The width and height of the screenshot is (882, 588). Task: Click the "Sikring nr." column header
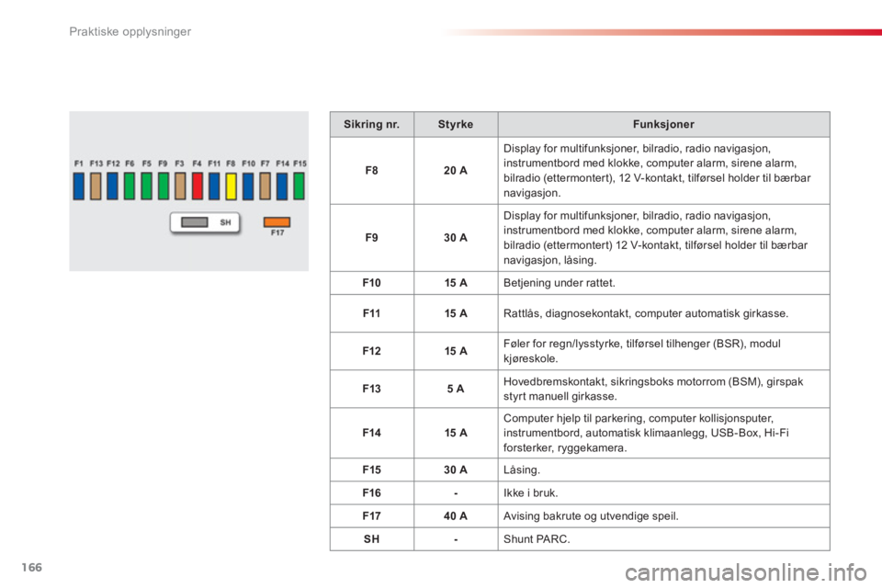tap(371, 124)
